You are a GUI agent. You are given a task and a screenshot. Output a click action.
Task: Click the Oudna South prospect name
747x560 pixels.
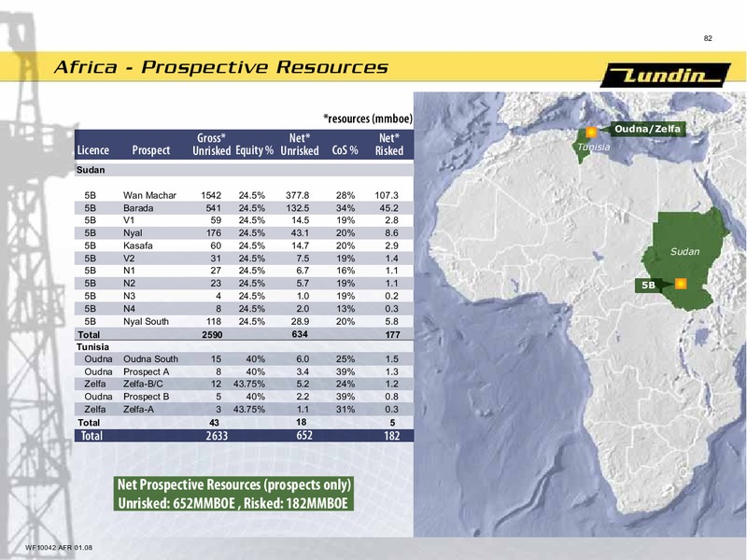[150, 359]
